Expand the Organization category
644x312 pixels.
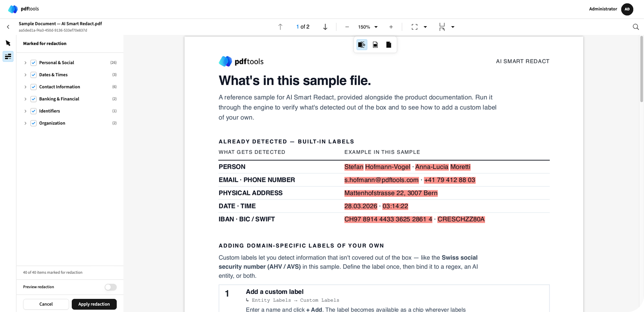point(25,123)
